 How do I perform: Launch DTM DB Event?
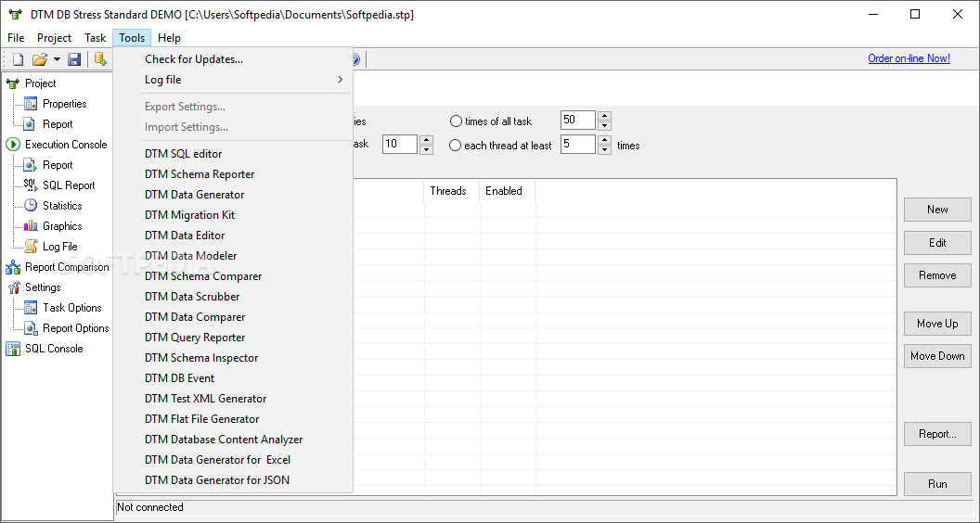[233, 378]
